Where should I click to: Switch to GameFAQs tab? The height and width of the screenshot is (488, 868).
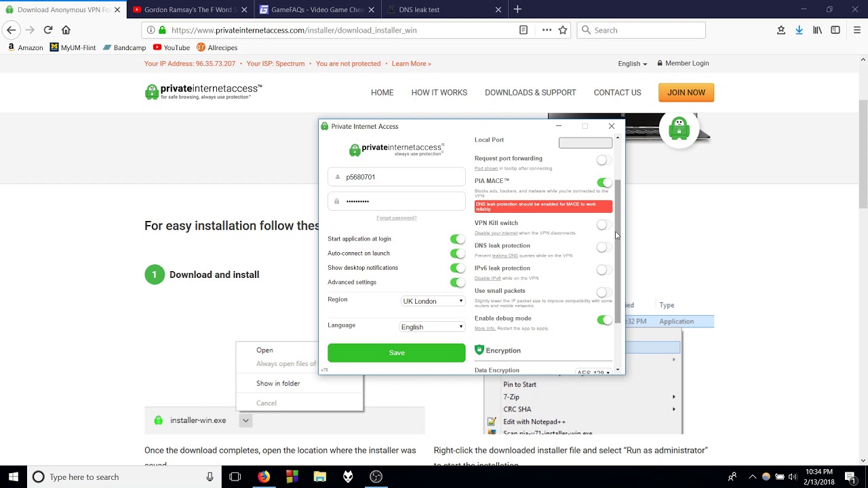click(x=317, y=9)
